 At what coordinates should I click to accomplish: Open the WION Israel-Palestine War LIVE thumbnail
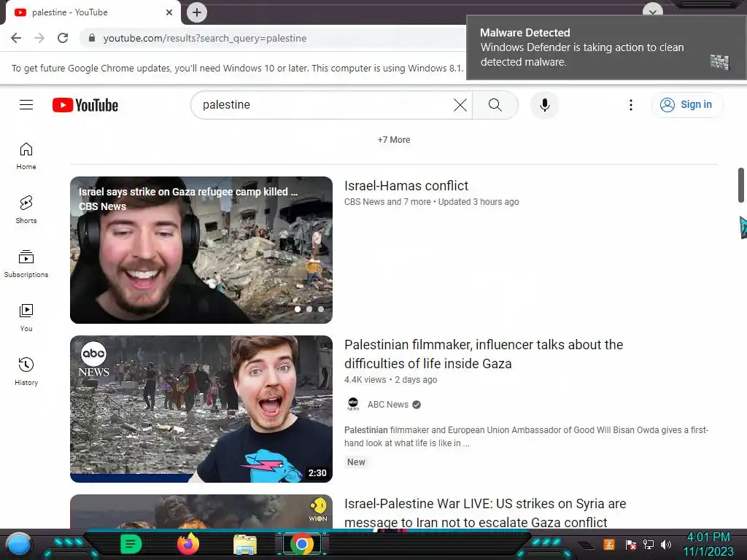(201, 511)
